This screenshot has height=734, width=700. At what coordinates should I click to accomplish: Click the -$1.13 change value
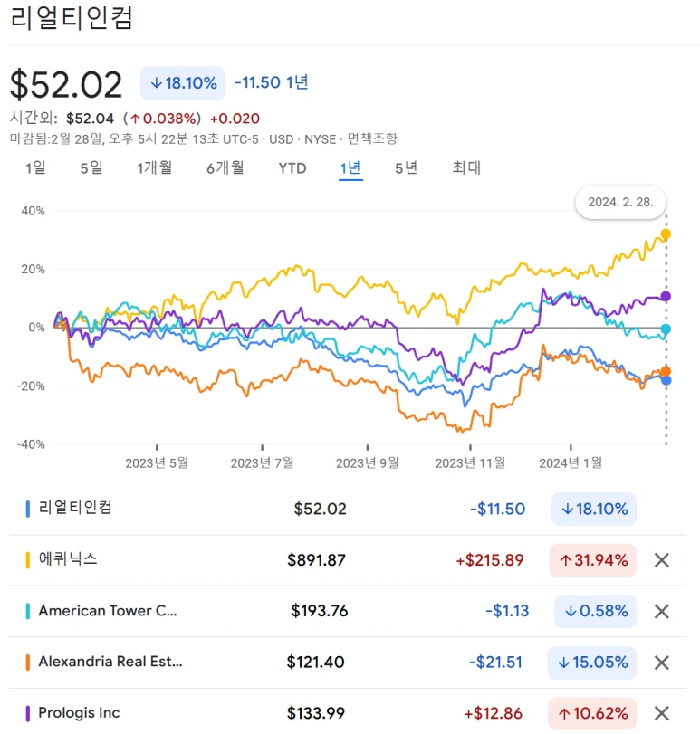507,611
